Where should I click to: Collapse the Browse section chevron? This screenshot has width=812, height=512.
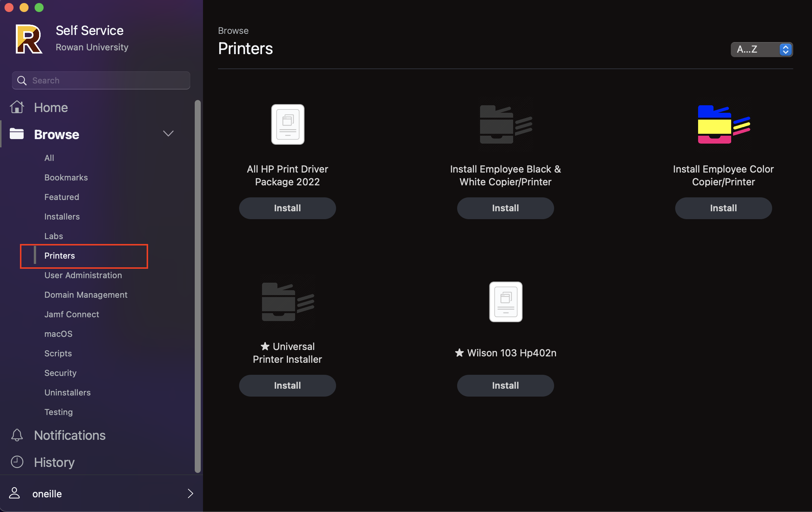(168, 134)
